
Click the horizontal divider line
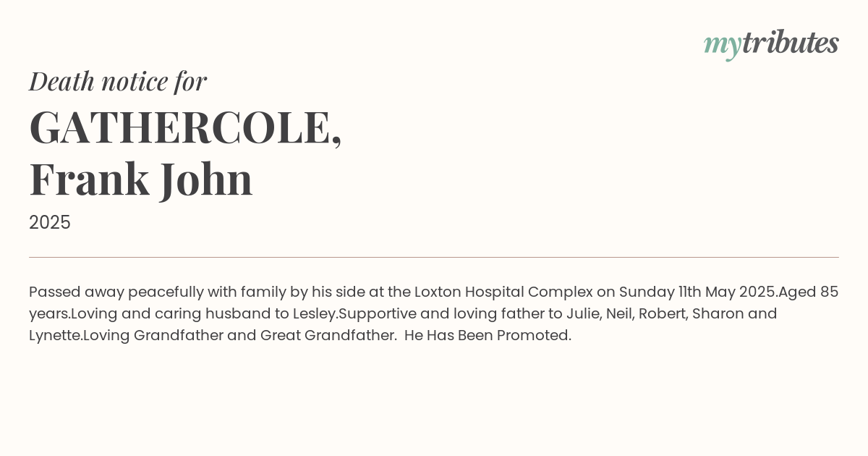434,257
